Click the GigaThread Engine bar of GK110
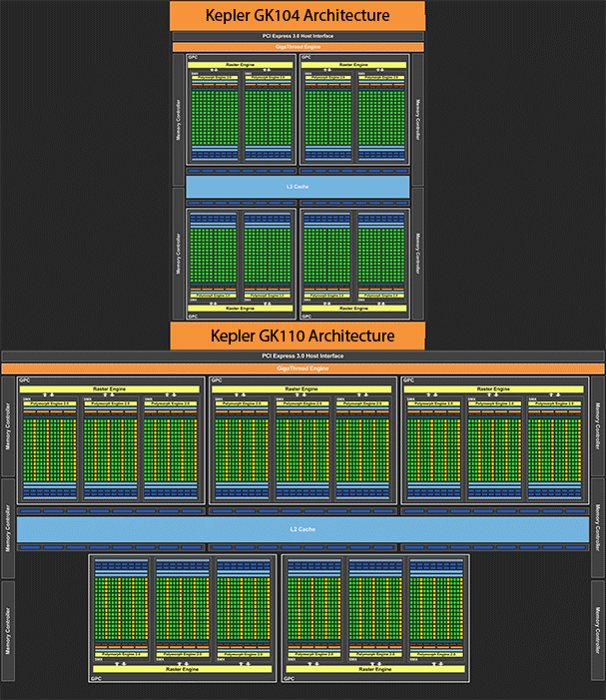Image resolution: width=606 pixels, height=700 pixels. [303, 368]
